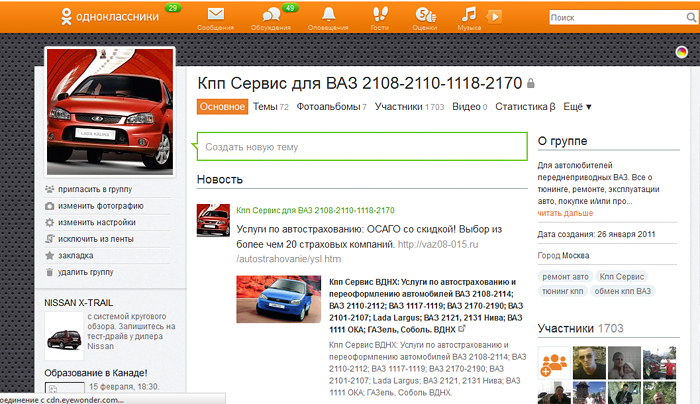This screenshot has width=700, height=404.
Task: Click Участники 1703 heading in sidebar
Action: 580,329
